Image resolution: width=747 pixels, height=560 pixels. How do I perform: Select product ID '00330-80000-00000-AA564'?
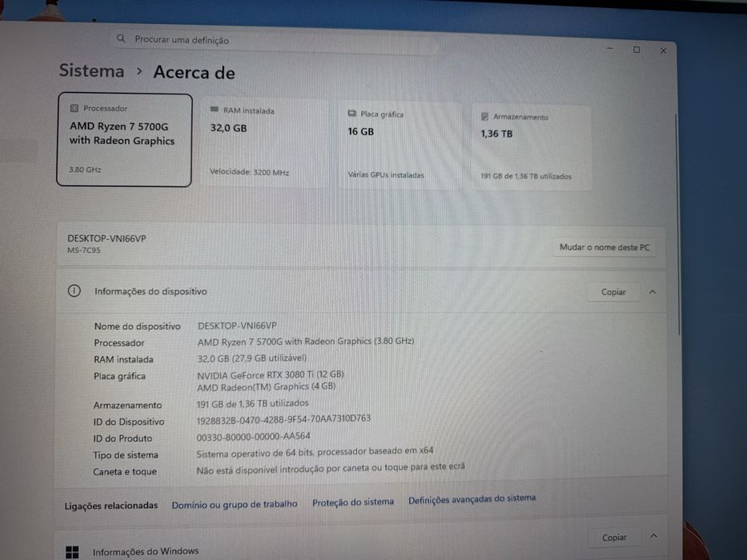[x=254, y=436]
